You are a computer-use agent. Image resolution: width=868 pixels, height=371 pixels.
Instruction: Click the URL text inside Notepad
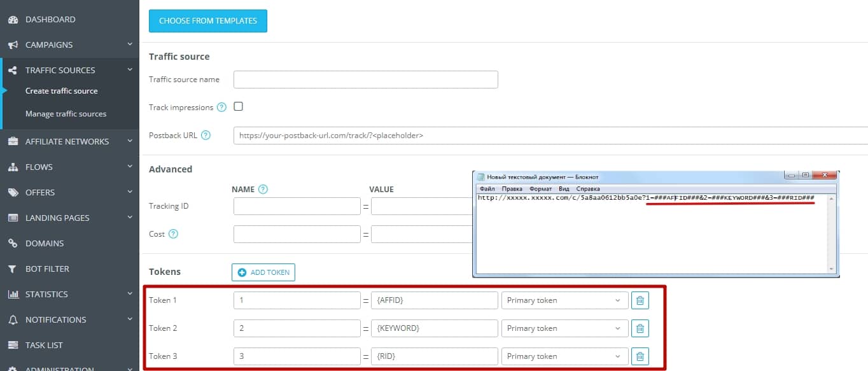646,199
